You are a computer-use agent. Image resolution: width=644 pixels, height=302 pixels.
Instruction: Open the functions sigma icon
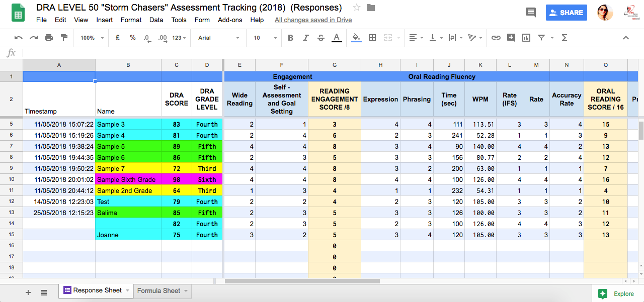coord(564,38)
